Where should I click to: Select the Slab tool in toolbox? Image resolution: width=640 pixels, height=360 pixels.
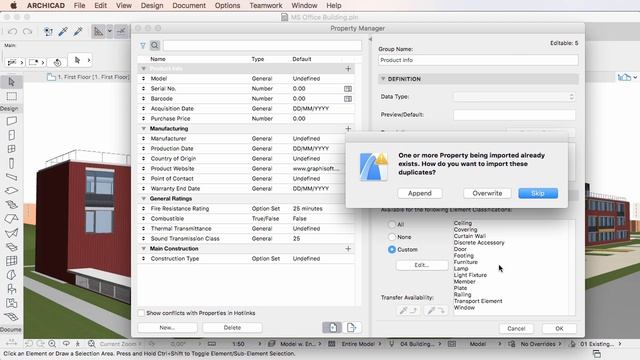click(11, 191)
